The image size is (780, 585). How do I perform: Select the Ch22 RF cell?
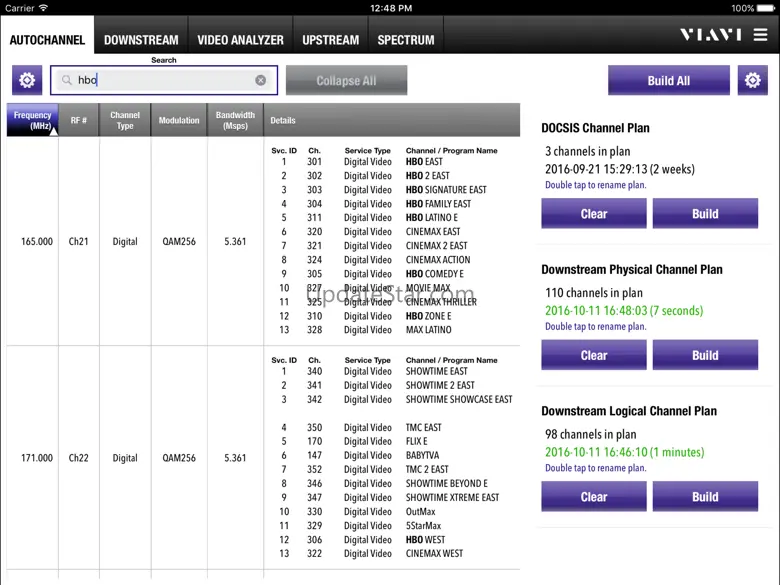pyautogui.click(x=79, y=458)
